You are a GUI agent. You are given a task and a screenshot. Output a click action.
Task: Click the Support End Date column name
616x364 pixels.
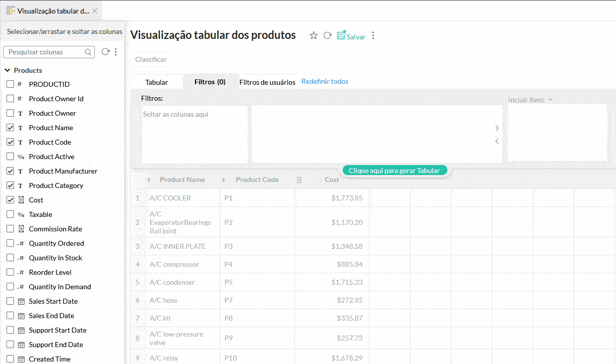56,345
